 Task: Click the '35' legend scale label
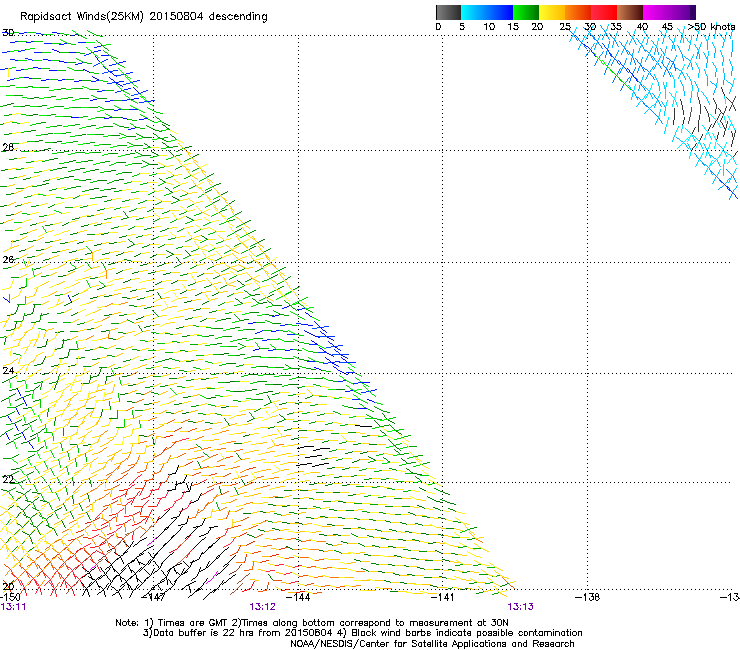pyautogui.click(x=616, y=27)
